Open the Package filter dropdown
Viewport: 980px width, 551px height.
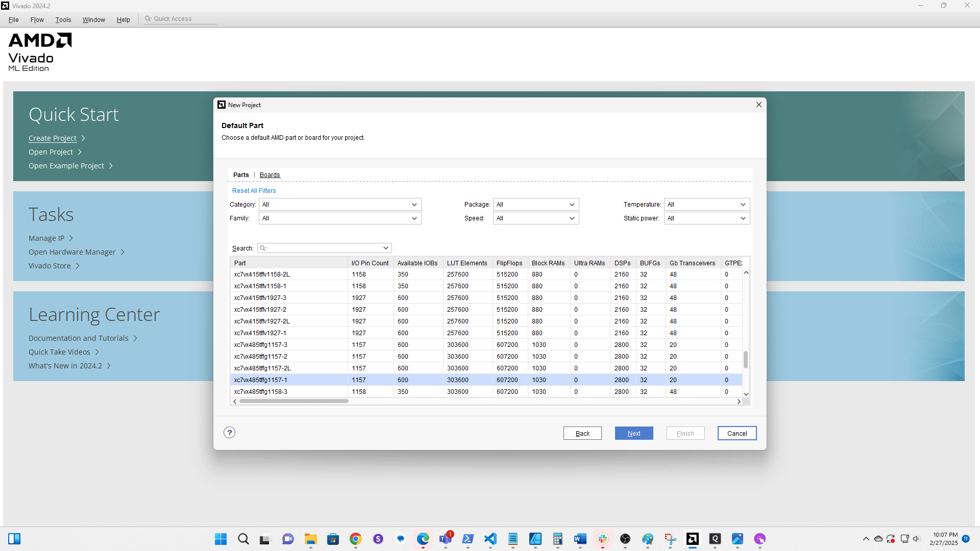(535, 205)
